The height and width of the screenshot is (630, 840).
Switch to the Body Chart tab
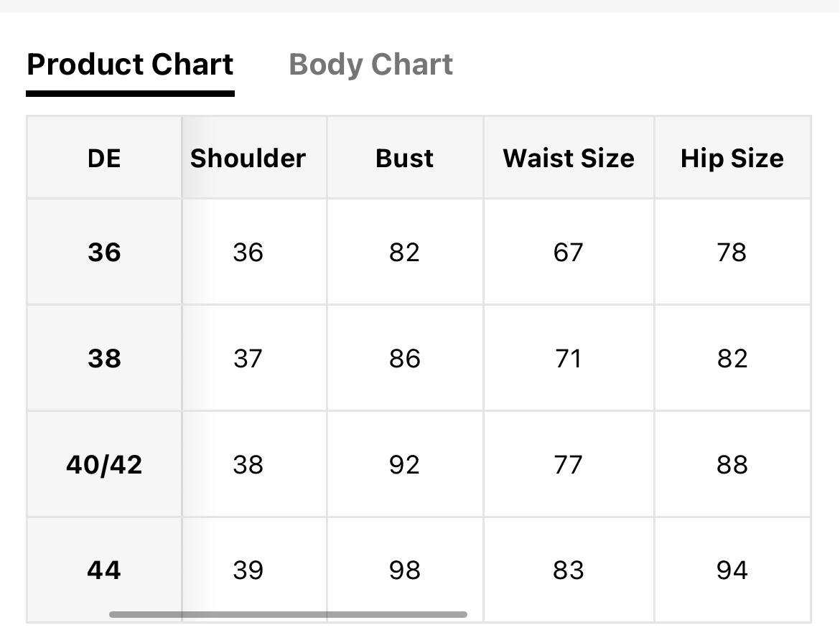(x=370, y=65)
